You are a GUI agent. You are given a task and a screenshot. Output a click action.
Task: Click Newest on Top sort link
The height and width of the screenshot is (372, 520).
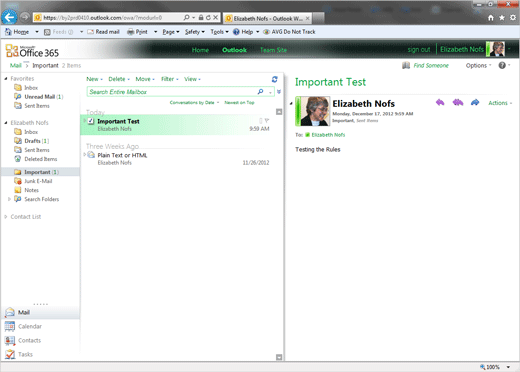[239, 102]
